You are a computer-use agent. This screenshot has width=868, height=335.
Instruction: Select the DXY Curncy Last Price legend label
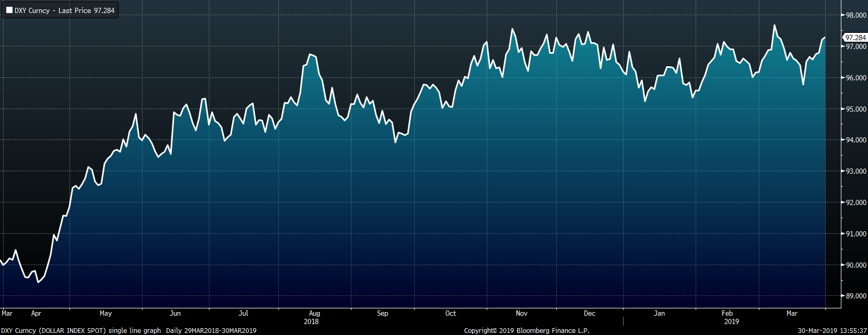tap(64, 10)
